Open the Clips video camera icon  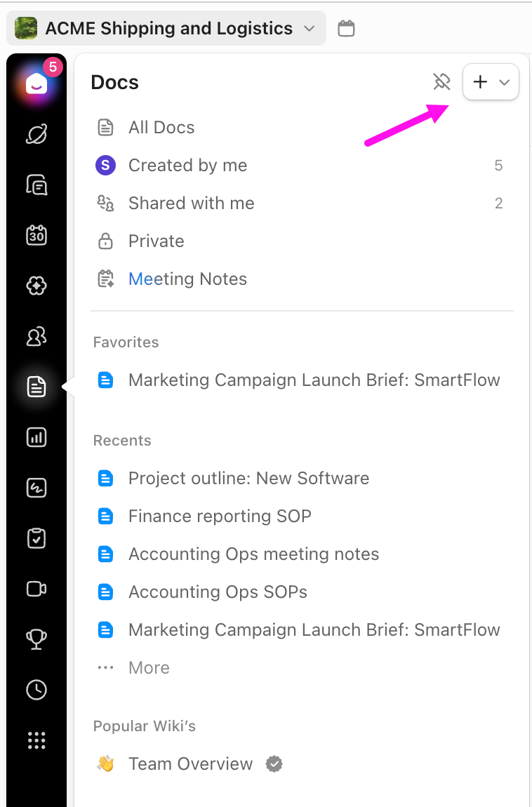coord(36,589)
